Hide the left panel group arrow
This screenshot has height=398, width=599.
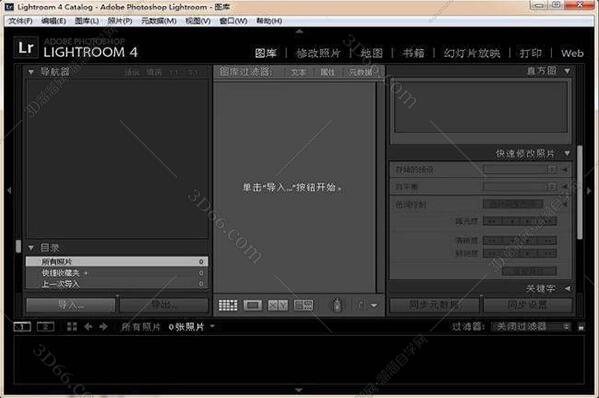[9, 190]
